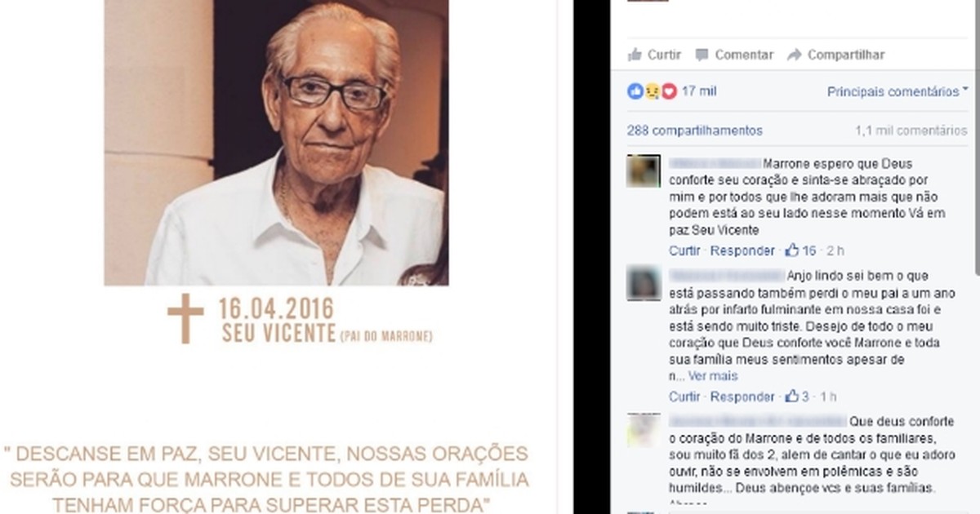980x514 pixels.
Task: Click the 17 mil reactions count
Action: click(x=699, y=91)
